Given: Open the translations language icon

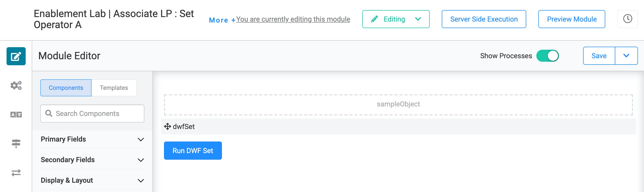Looking at the screenshot, I should coord(16,115).
